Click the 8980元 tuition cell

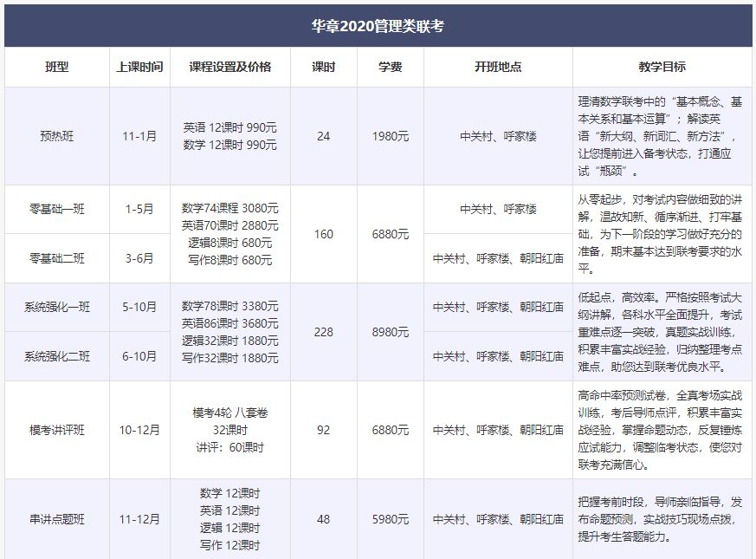(x=390, y=332)
